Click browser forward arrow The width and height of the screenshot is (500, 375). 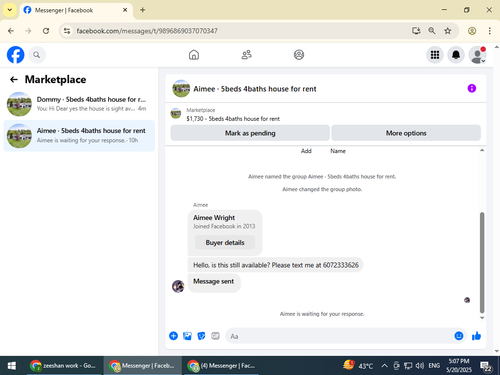(x=28, y=31)
